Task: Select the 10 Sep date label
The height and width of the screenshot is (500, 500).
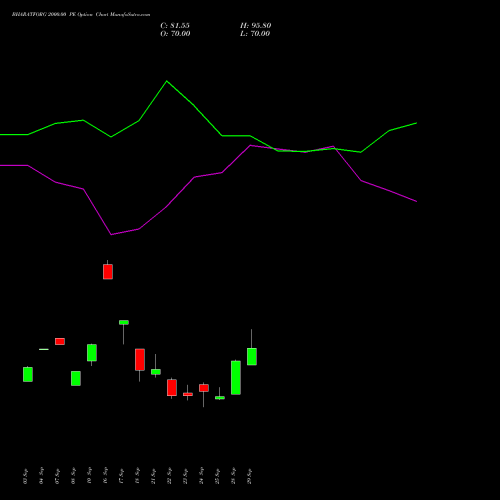Action: [89, 476]
